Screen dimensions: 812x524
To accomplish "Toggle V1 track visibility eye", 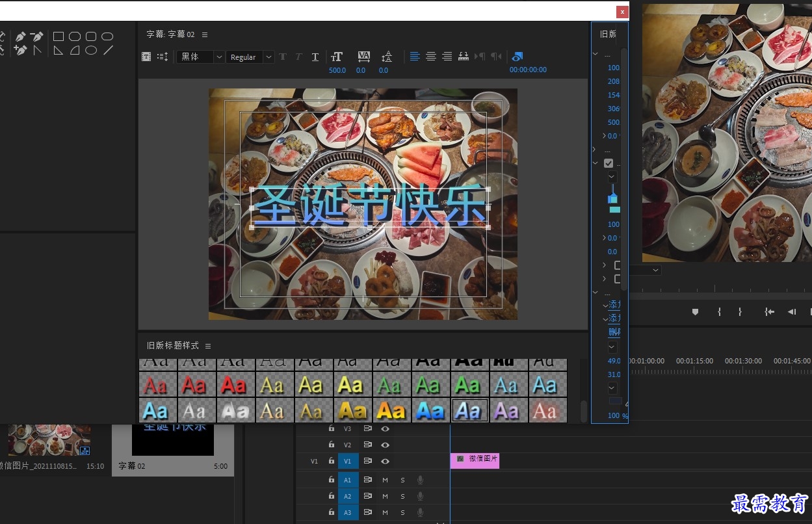I will (x=385, y=461).
